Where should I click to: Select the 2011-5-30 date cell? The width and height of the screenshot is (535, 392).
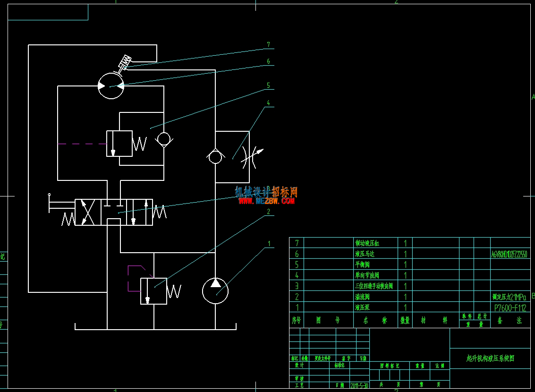click(359, 385)
